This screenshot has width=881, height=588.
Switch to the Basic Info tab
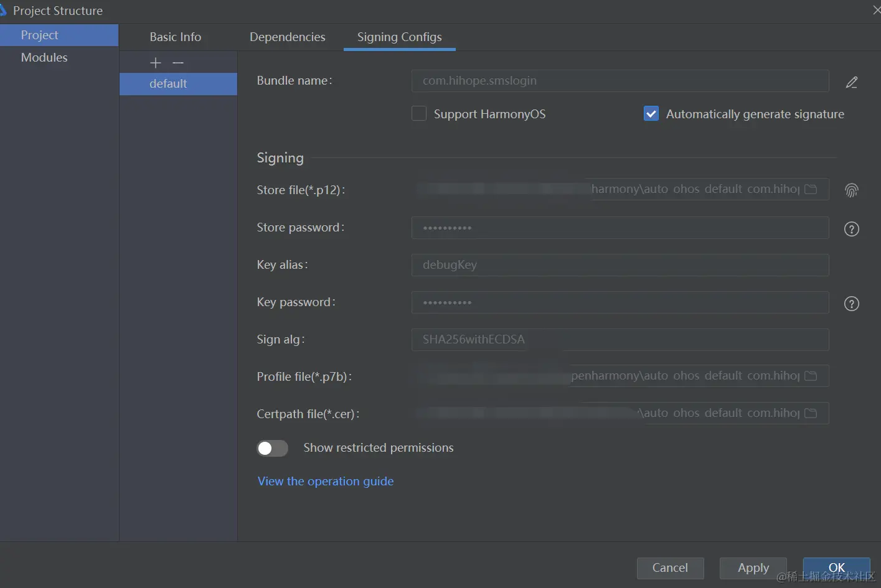click(x=176, y=37)
